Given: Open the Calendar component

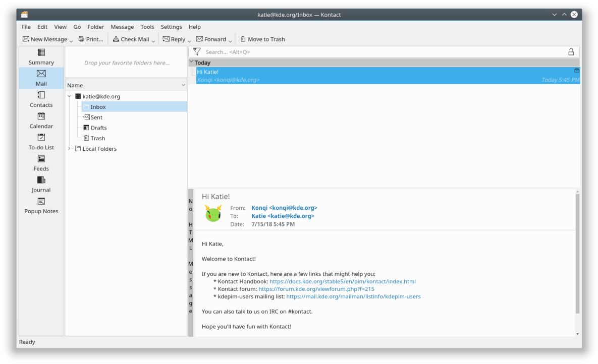Looking at the screenshot, I should point(41,121).
